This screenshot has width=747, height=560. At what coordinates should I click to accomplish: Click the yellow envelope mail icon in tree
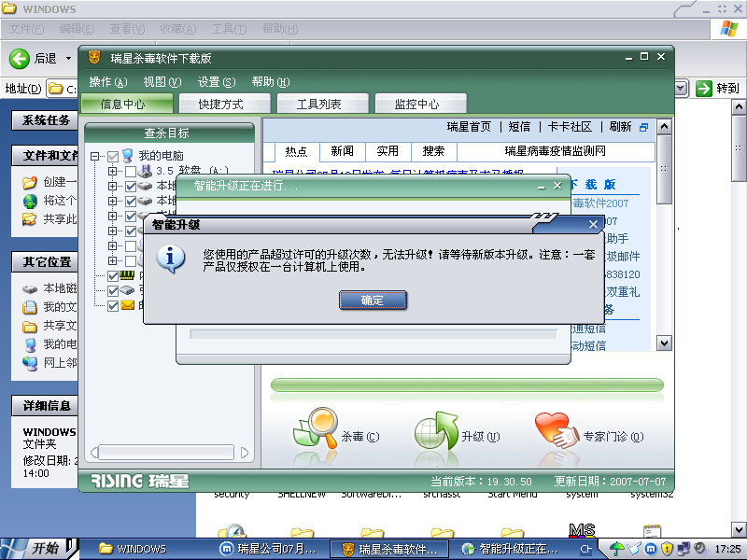point(127,305)
